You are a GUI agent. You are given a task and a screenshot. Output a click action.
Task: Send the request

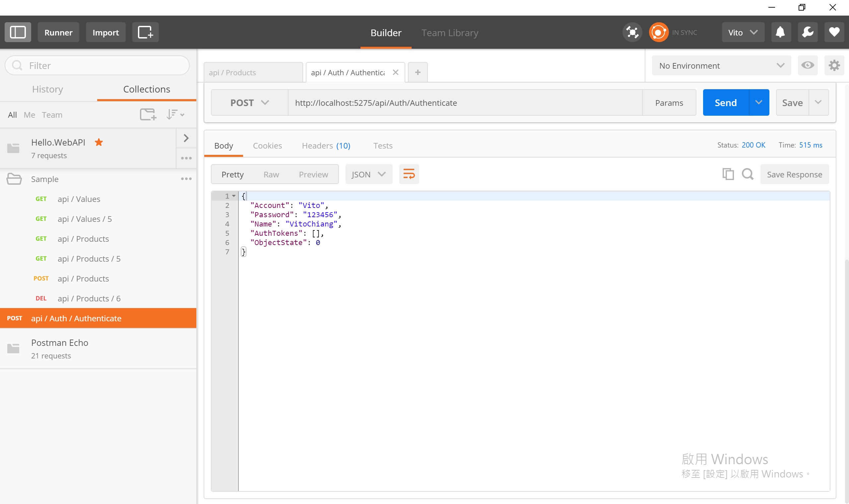coord(726,102)
